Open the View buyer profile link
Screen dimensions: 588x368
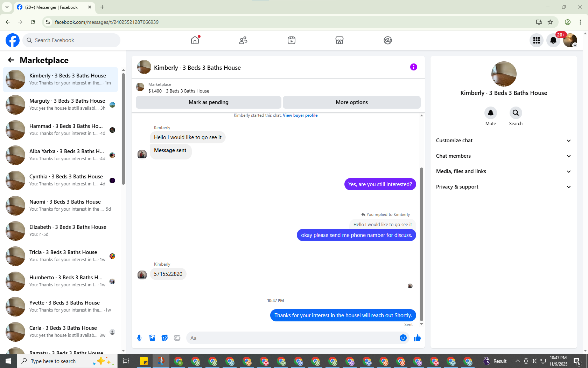click(300, 115)
